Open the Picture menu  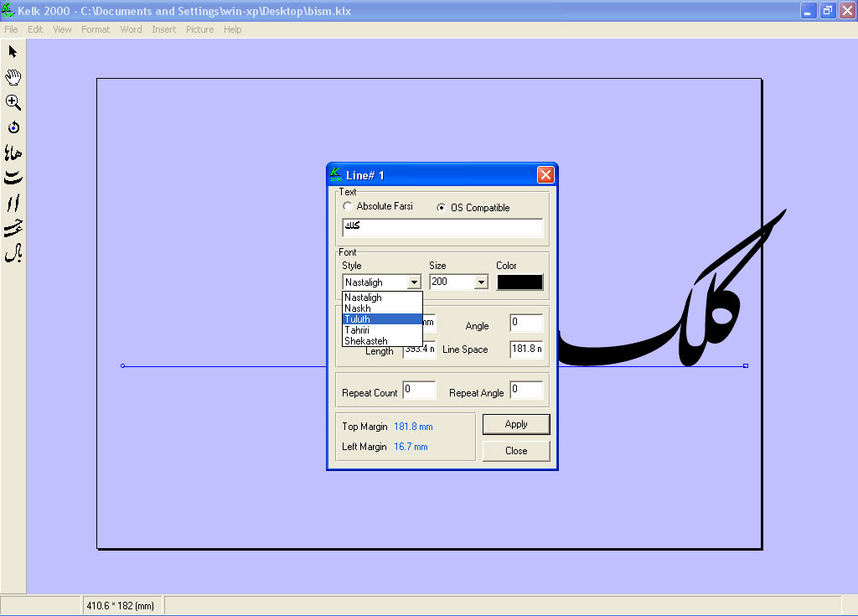(x=199, y=29)
